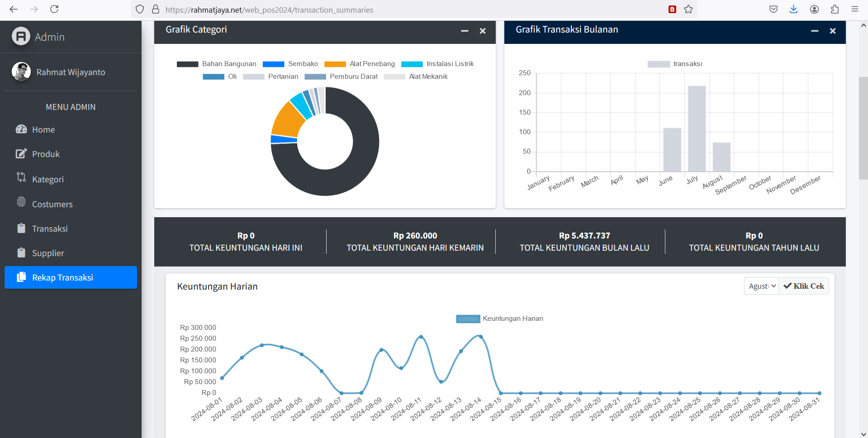Click the Costumers fingerprint icon
868x438 pixels.
tap(21, 202)
